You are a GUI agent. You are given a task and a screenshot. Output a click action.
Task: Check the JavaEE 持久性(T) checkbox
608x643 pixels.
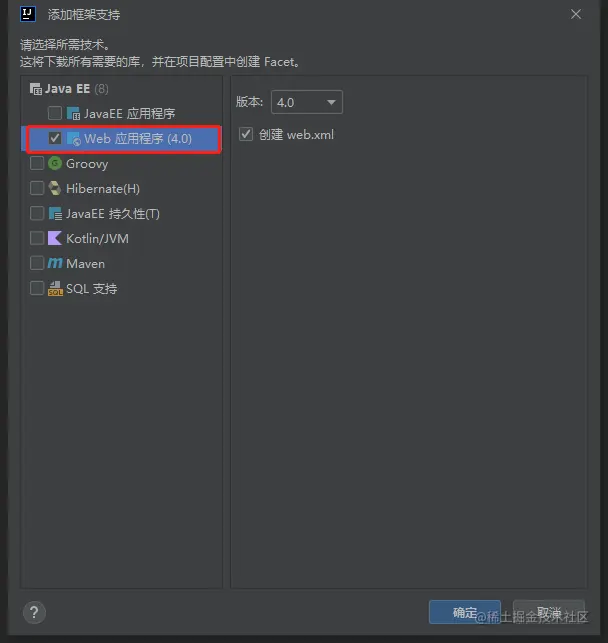37,213
